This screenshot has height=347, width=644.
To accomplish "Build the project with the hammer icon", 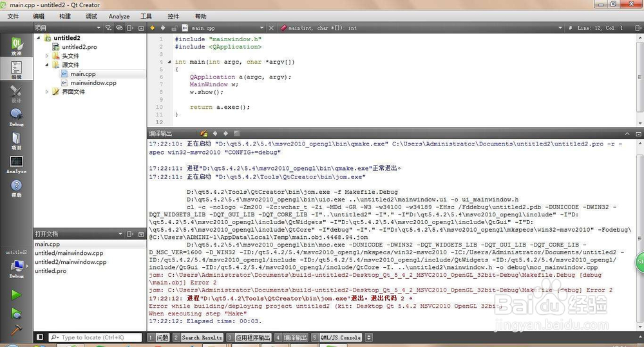I will point(17,330).
